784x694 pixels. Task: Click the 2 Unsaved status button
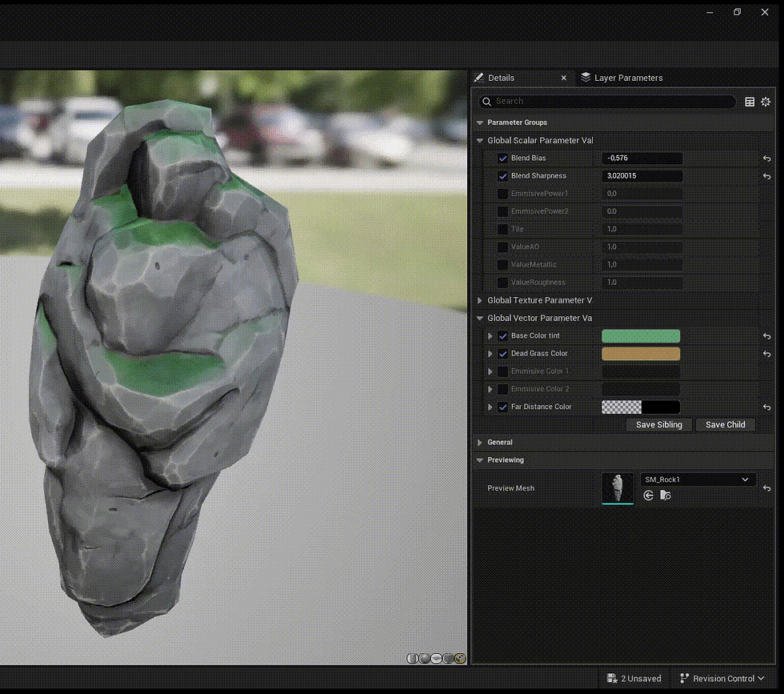[634, 679]
